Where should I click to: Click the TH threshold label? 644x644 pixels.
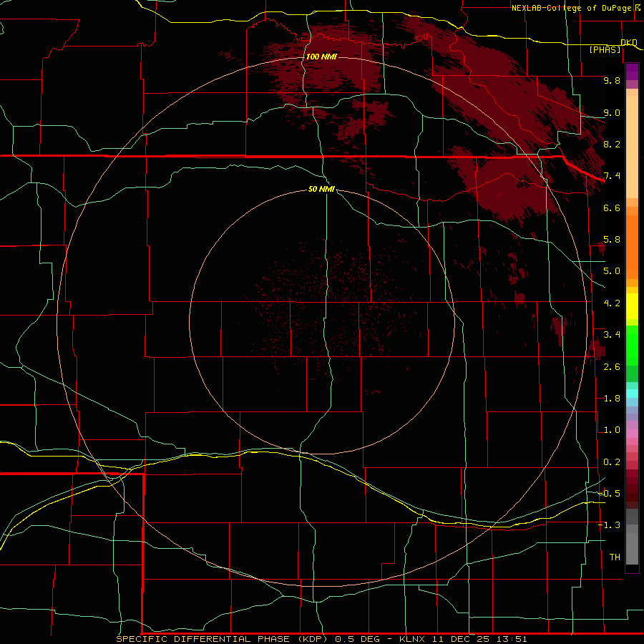click(615, 557)
